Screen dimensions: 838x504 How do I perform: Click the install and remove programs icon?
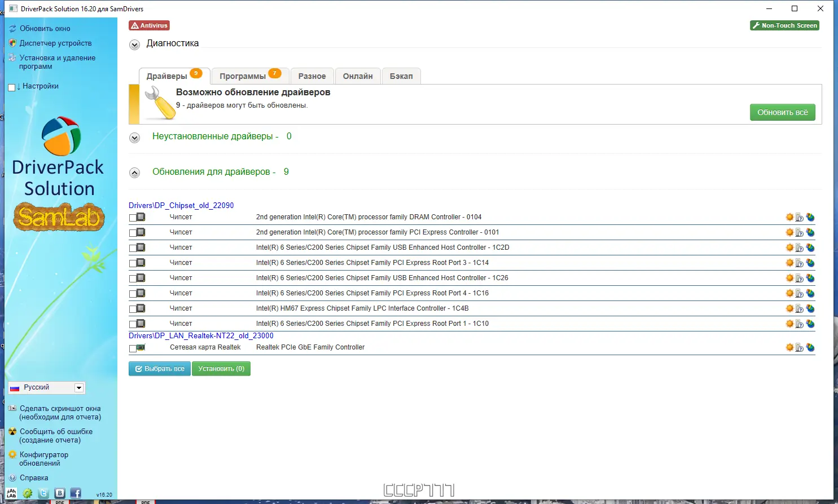pyautogui.click(x=12, y=58)
